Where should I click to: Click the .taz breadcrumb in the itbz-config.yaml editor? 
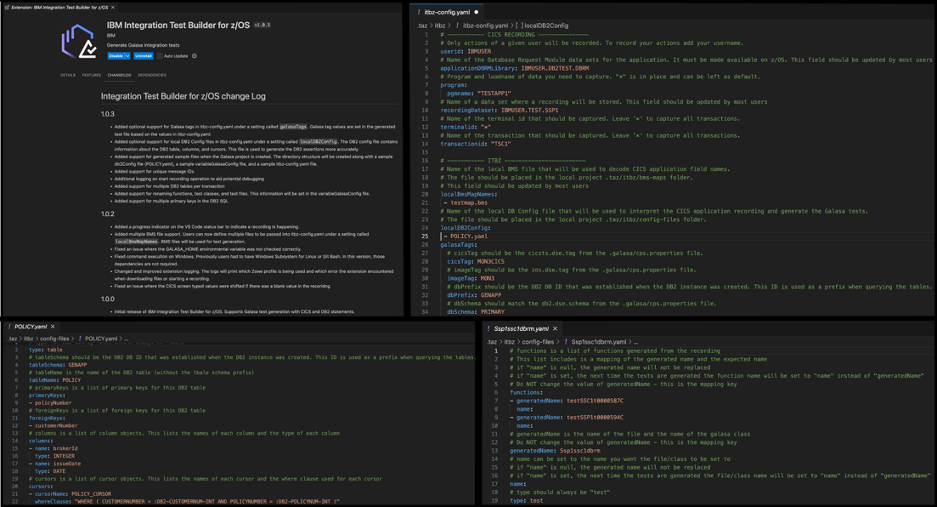(422, 26)
